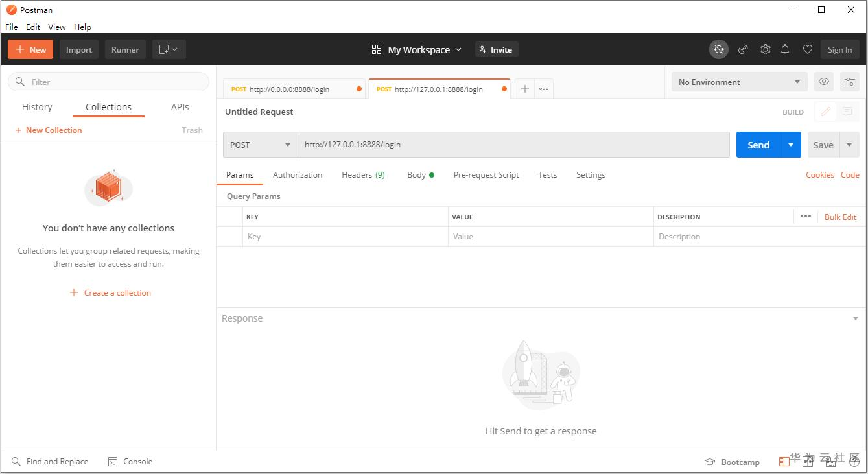The width and height of the screenshot is (868, 474).
Task: Click the Filter search field
Action: (109, 82)
